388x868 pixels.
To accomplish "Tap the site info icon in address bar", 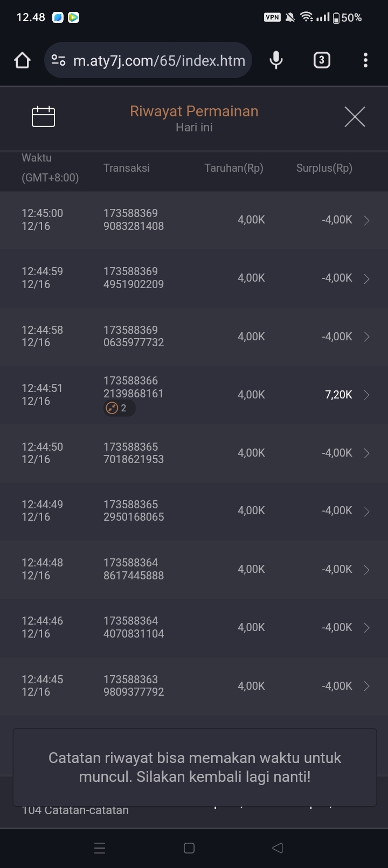I will click(x=58, y=60).
